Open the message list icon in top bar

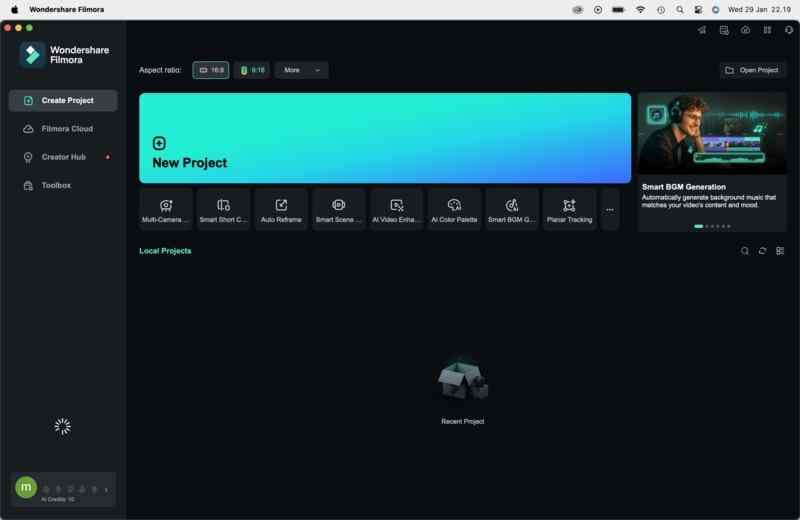(x=724, y=30)
